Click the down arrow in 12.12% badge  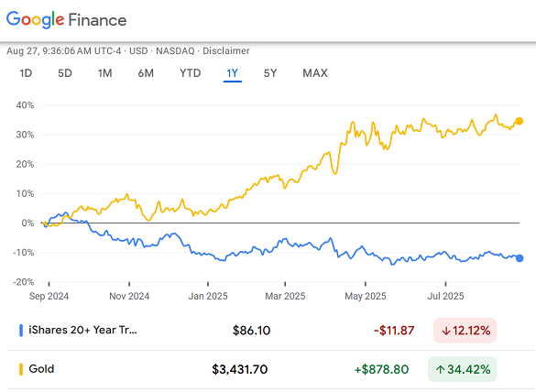pos(446,331)
